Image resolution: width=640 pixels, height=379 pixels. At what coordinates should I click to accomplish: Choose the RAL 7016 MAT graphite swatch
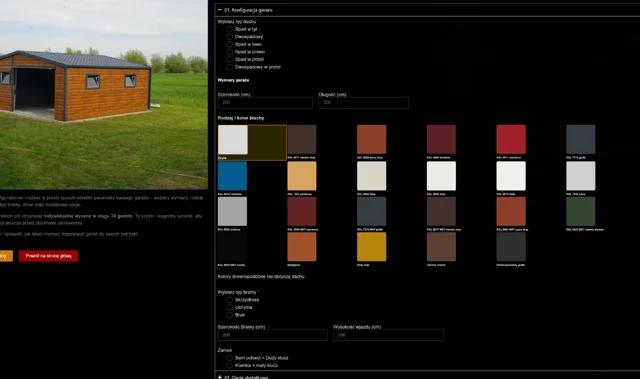tap(371, 211)
